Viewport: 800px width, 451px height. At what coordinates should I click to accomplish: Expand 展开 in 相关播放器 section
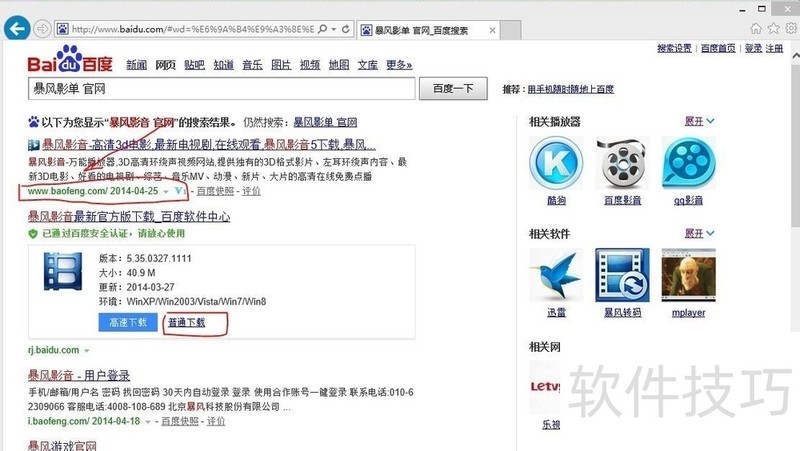pos(699,121)
